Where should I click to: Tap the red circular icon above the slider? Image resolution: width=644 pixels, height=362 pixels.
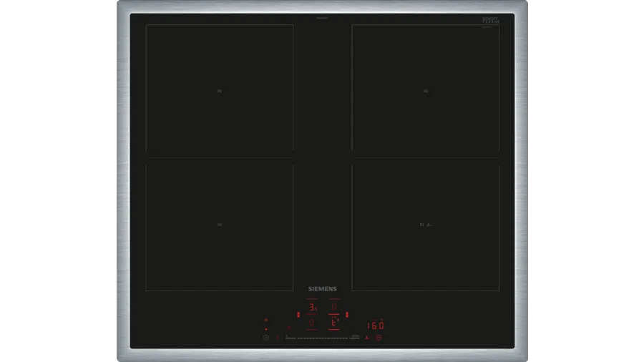(288, 328)
